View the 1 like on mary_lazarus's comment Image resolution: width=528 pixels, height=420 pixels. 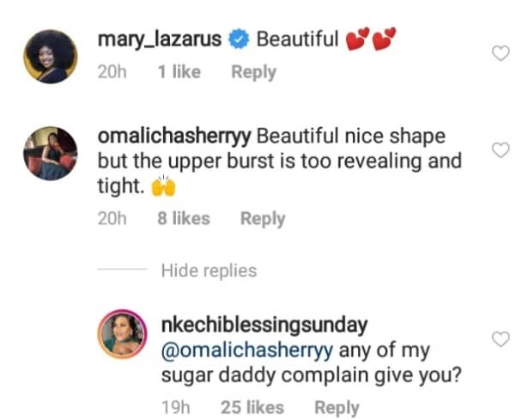point(180,72)
